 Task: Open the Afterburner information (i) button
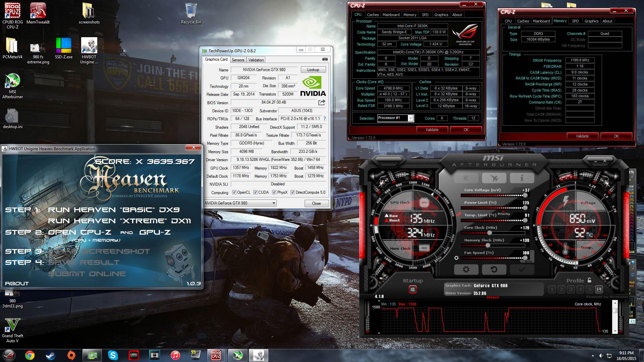point(522,178)
